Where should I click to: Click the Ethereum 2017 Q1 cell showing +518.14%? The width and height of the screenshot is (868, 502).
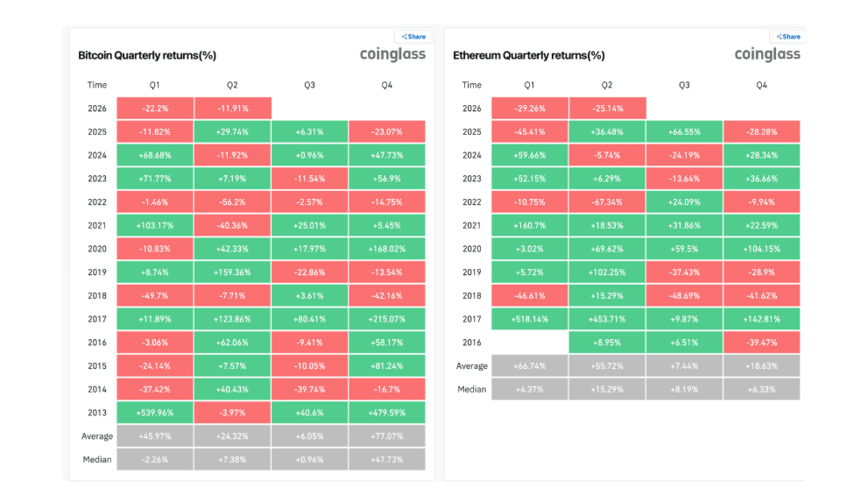coord(530,320)
